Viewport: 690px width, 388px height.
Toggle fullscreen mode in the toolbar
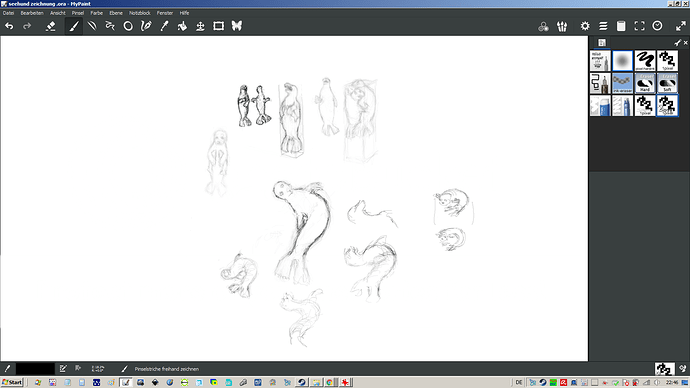point(639,26)
